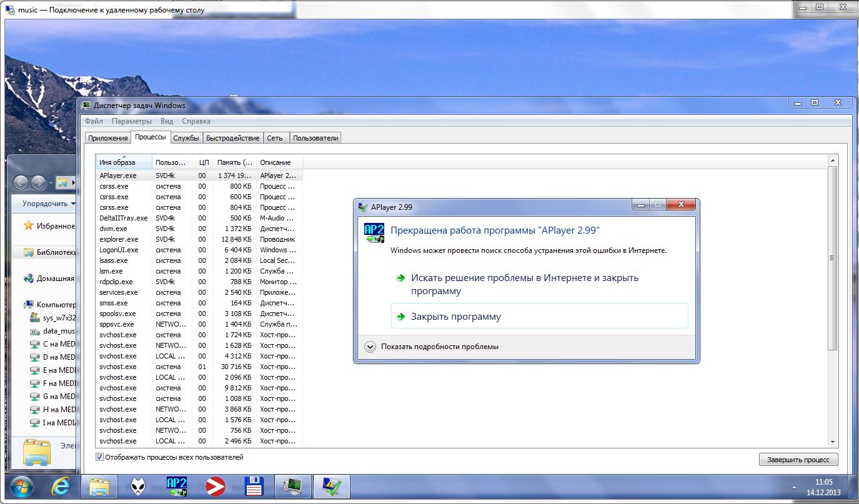
Task: Switch to Быстродействие tab
Action: point(233,138)
